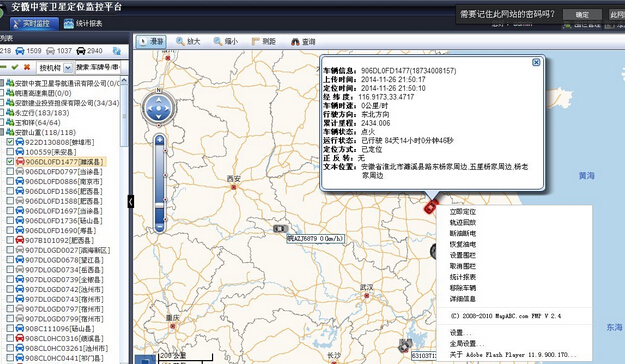Click the 西安 city marker on map
The image size is (625, 364).
(234, 187)
